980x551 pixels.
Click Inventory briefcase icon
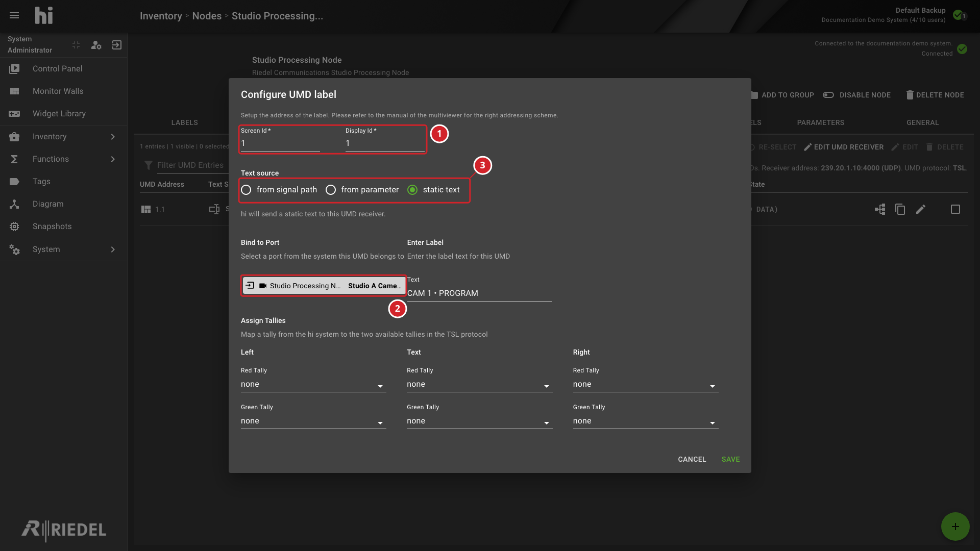[14, 136]
